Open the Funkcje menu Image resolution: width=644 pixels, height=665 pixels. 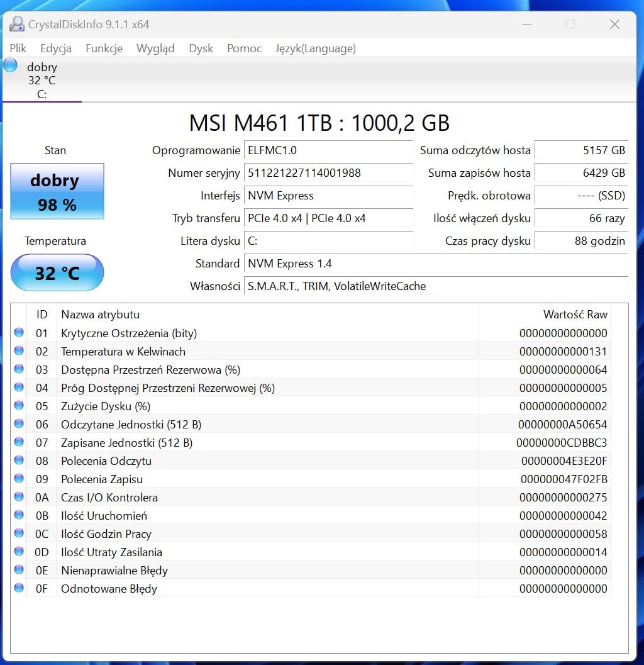tap(104, 48)
